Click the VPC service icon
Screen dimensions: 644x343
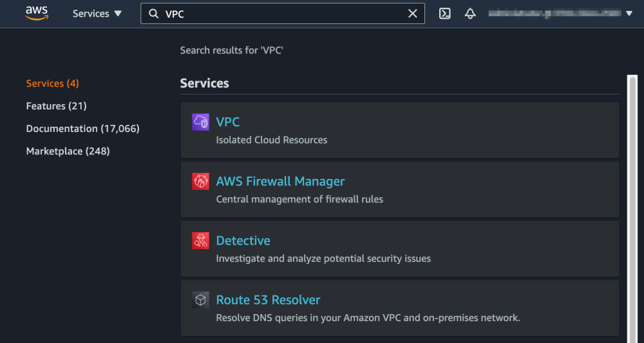200,122
